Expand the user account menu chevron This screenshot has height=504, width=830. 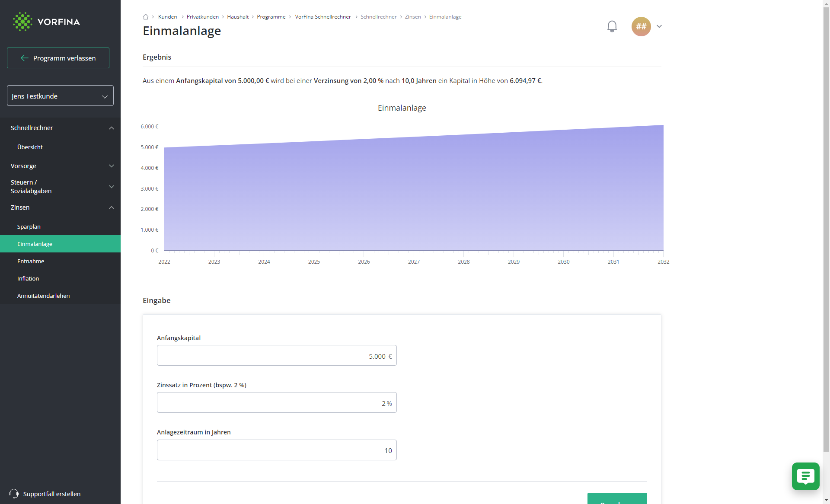659,26
